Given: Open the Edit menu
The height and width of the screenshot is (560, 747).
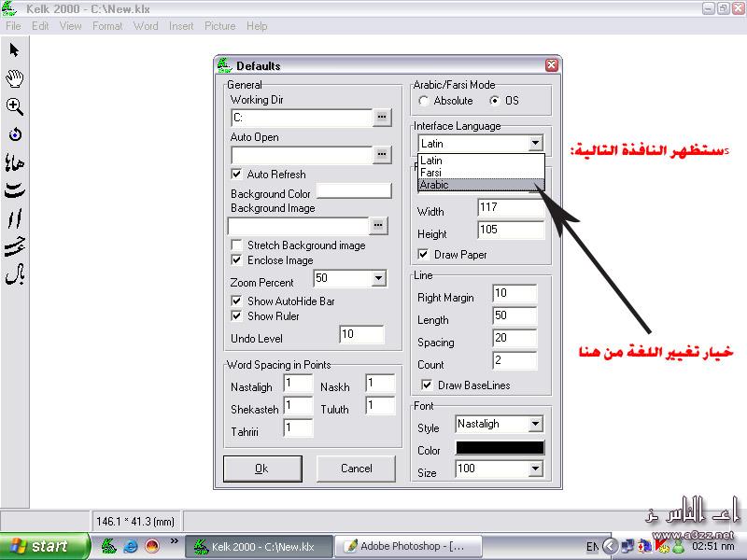Looking at the screenshot, I should tap(40, 26).
